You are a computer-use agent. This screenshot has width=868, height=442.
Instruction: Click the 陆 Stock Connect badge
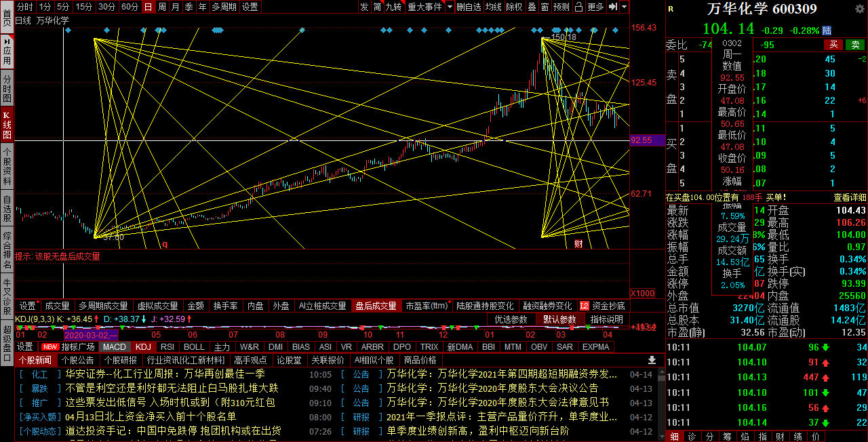pyautogui.click(x=827, y=31)
